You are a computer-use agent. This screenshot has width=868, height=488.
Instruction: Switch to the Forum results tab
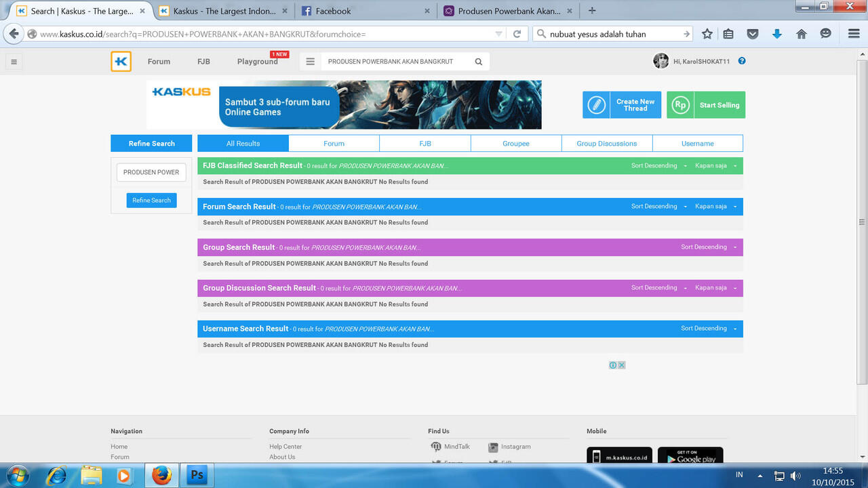[334, 144]
